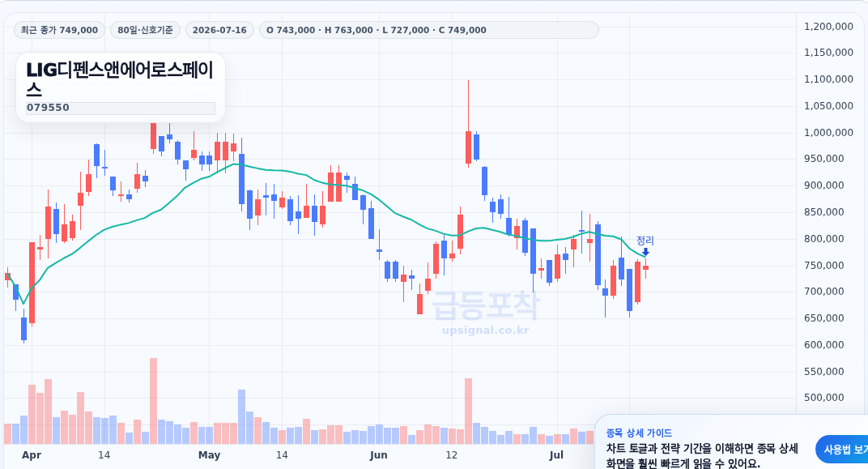868x469 pixels.
Task: Open the 80일·신호기준 period pill
Action: coord(145,30)
